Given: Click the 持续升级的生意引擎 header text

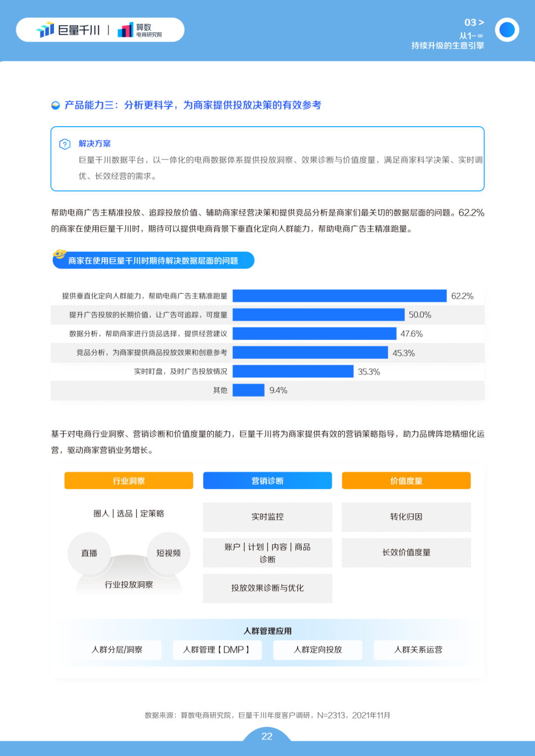Looking at the screenshot, I should [448, 46].
